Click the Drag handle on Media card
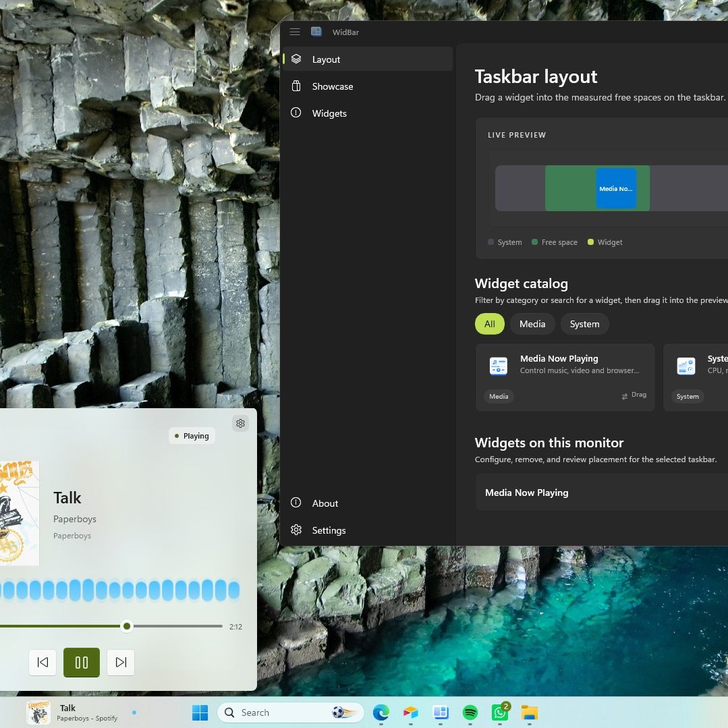This screenshot has height=728, width=728. click(634, 395)
